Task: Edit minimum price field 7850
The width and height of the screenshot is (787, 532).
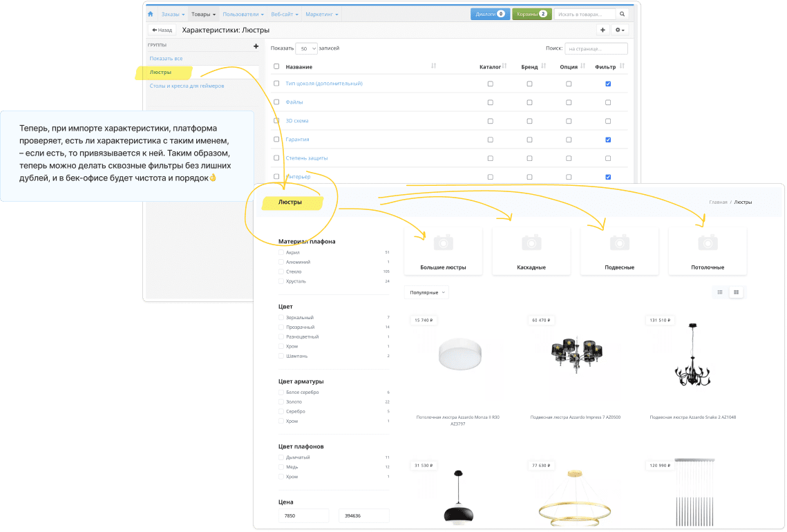Action: (x=303, y=516)
